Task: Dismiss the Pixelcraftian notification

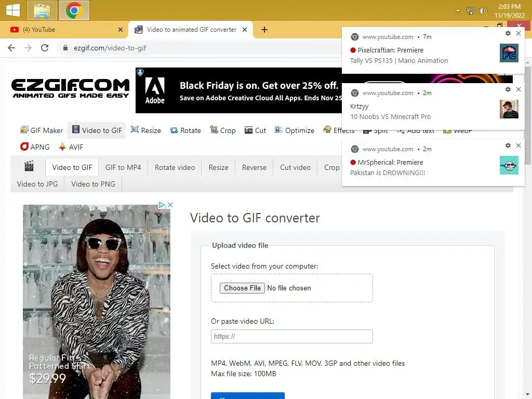Action: [518, 33]
